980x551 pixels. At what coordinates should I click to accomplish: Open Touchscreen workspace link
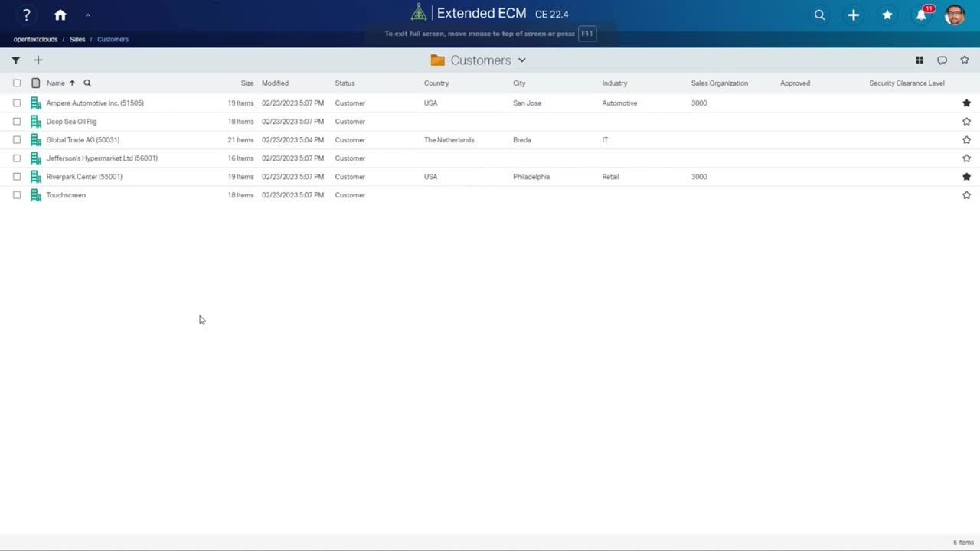tap(66, 195)
